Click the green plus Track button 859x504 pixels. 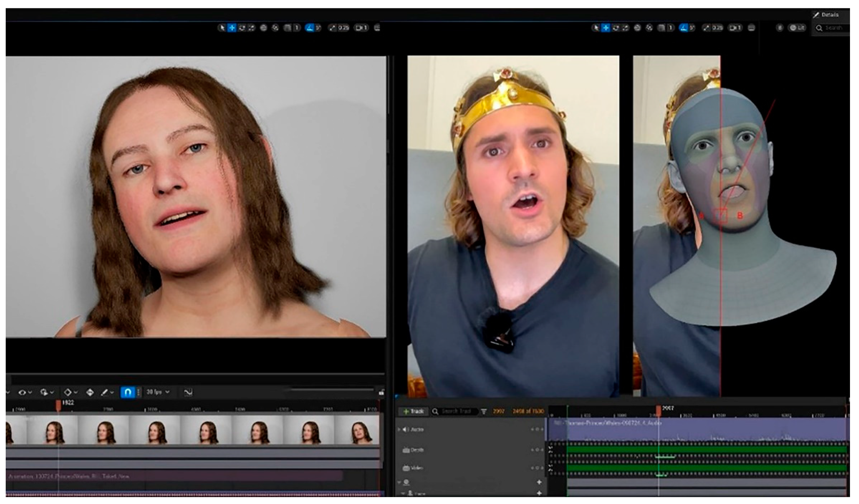pos(413,412)
